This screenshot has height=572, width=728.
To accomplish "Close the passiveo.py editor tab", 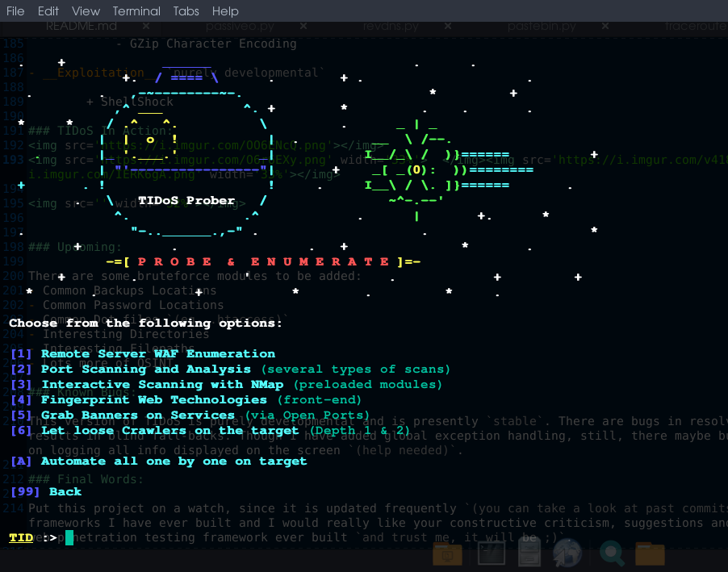I will click(x=303, y=26).
